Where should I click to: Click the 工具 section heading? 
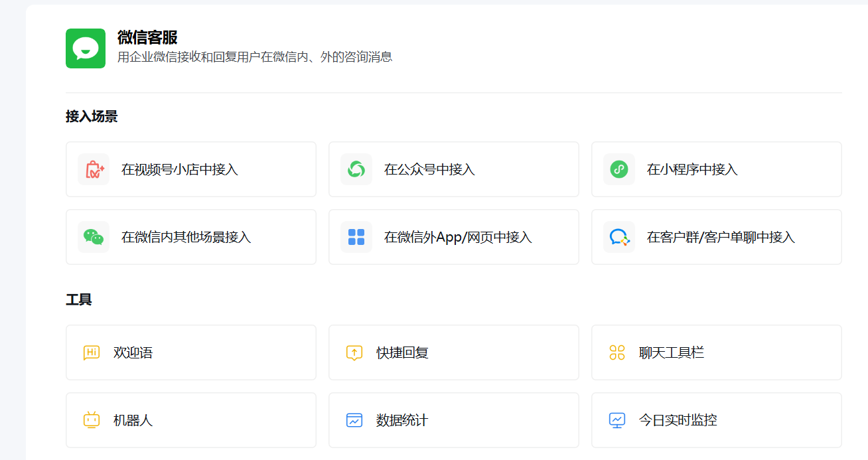tap(79, 300)
